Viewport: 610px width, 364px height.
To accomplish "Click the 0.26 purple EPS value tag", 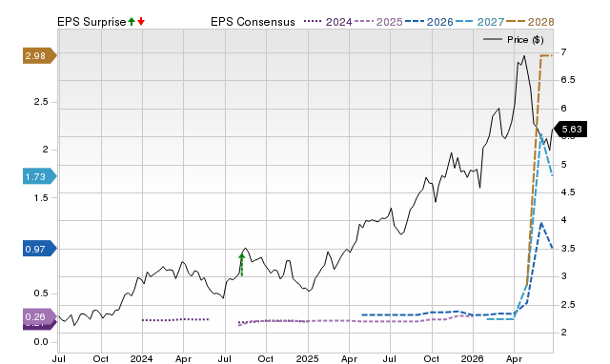I will (x=40, y=316).
